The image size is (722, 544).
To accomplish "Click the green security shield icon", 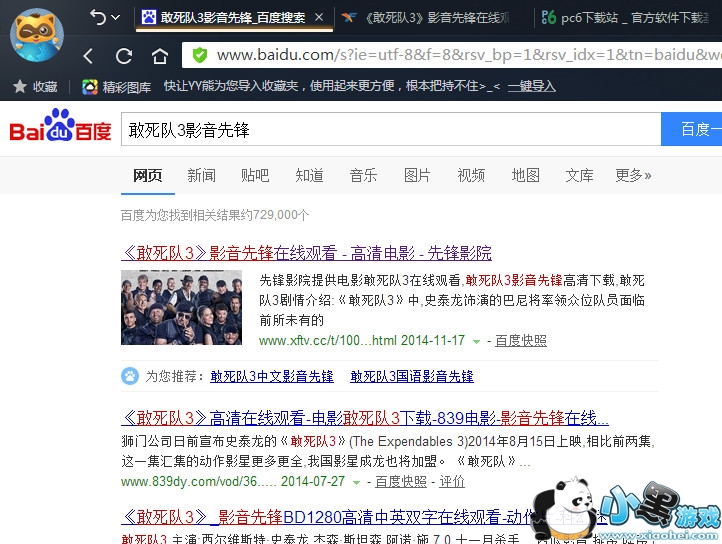I will coord(199,55).
